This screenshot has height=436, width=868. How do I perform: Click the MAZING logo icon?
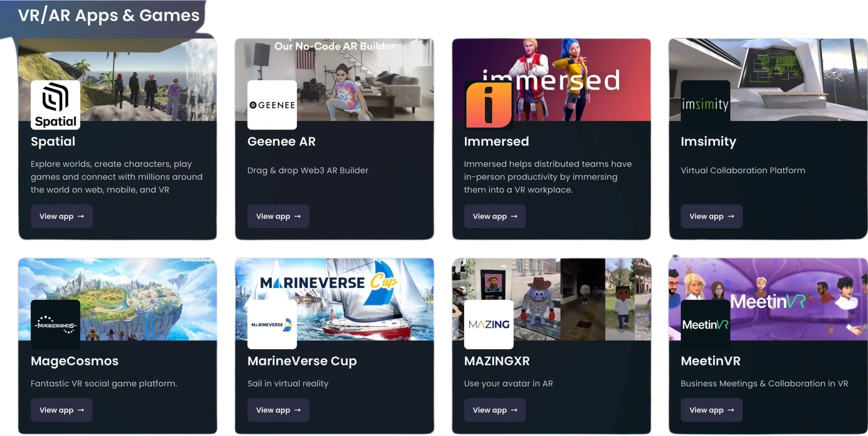coord(488,324)
